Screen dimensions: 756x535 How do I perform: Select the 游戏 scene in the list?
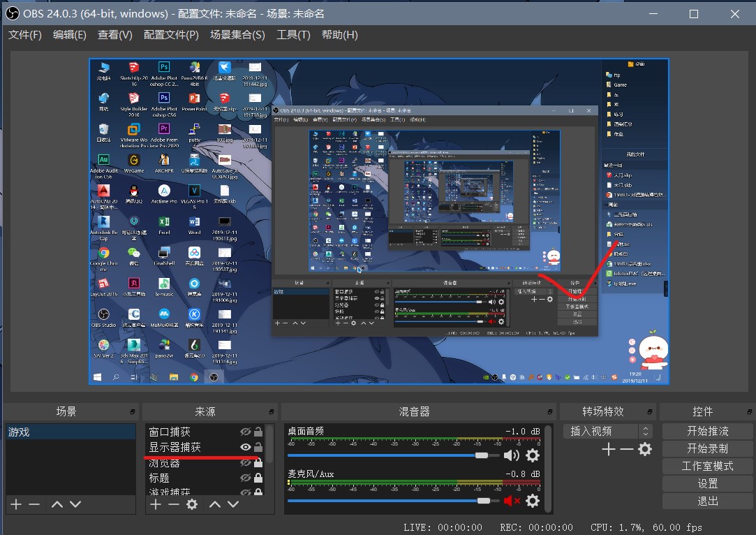click(71, 432)
